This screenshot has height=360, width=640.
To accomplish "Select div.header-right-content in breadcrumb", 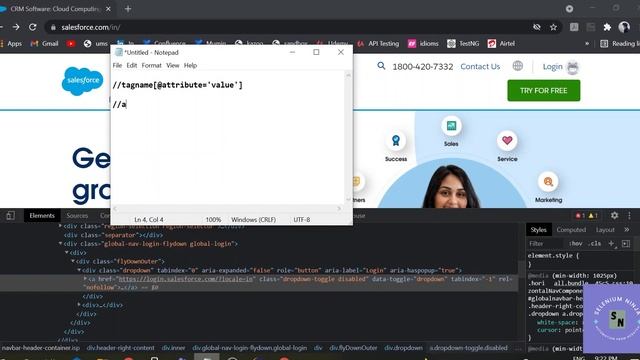I will pyautogui.click(x=120, y=348).
